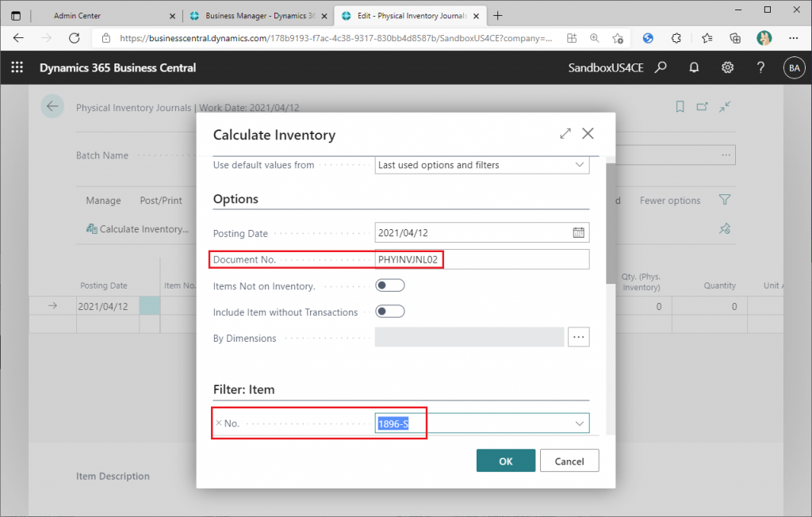The image size is (812, 517).
Task: Open the Post/Print menu
Action: (160, 201)
